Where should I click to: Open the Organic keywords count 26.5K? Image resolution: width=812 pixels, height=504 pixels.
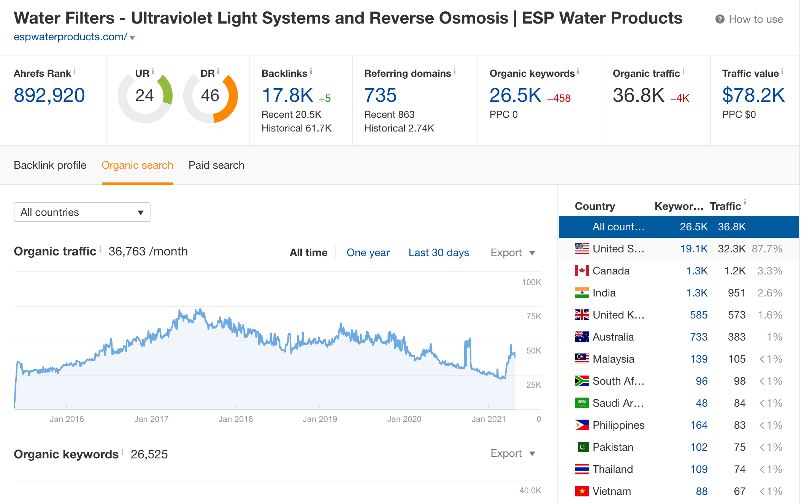[x=515, y=95]
